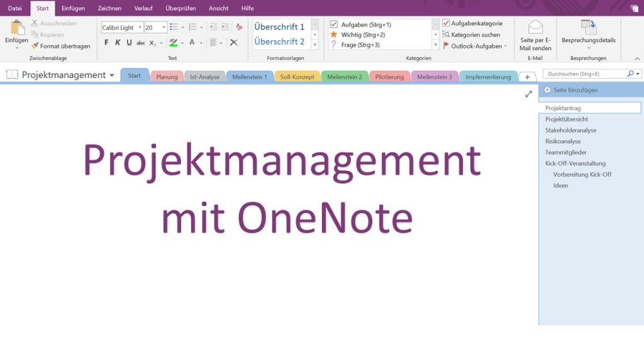Switch to Überprüfen ribbon tab
Image resolution: width=644 pixels, height=362 pixels.
click(180, 8)
